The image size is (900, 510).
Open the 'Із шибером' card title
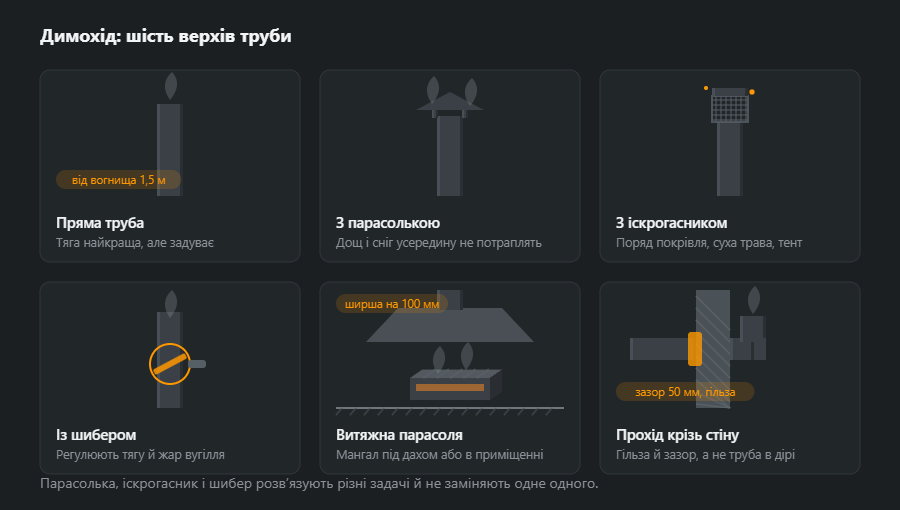pyautogui.click(x=96, y=435)
